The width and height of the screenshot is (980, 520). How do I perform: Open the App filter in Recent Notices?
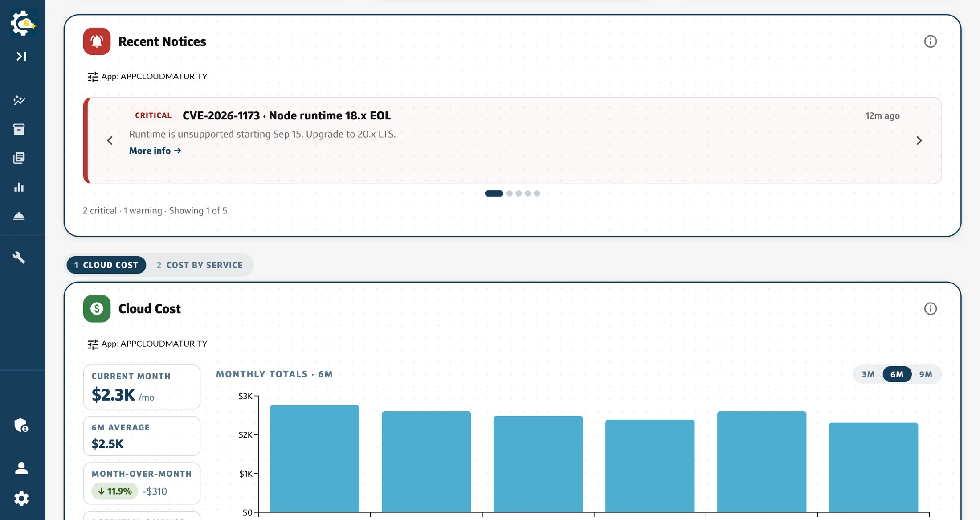147,77
